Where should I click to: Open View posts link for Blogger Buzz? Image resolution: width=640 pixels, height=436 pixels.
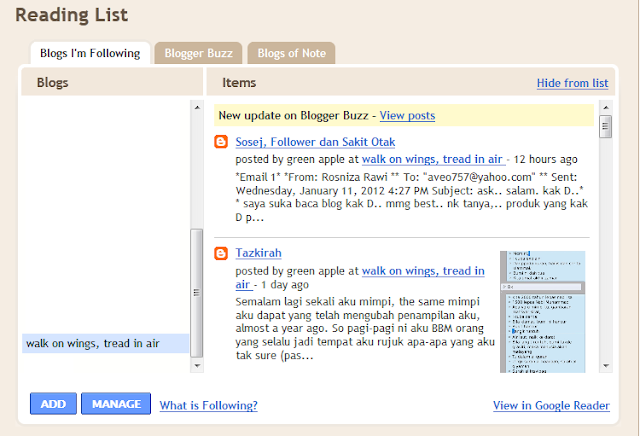[407, 116]
